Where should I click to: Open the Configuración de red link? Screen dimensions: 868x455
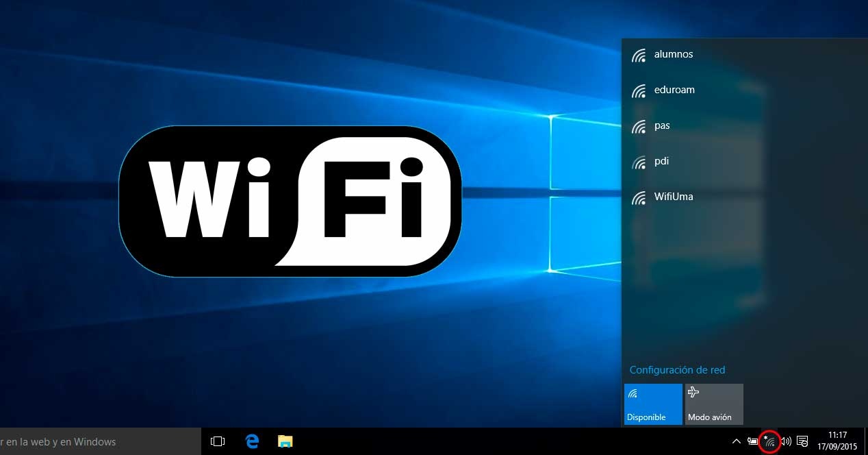click(677, 370)
